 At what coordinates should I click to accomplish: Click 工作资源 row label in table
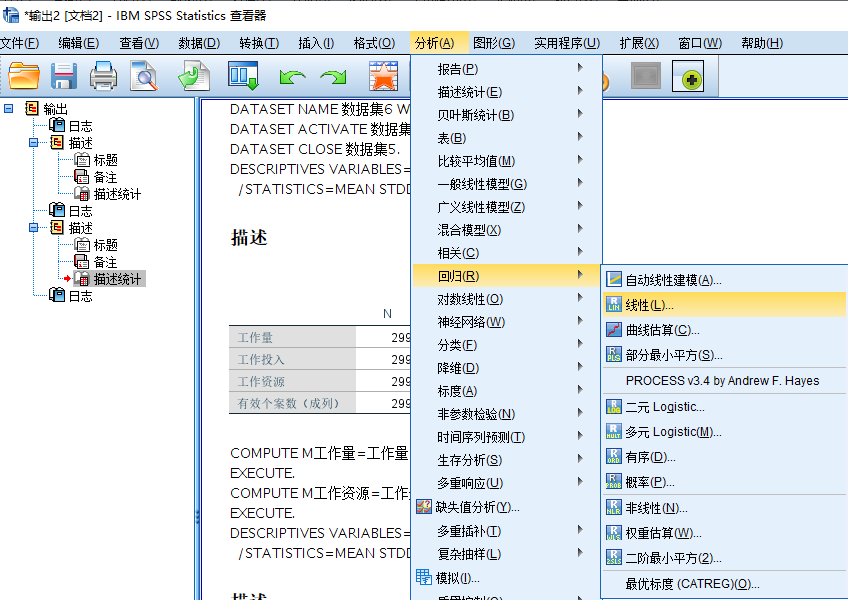[261, 381]
